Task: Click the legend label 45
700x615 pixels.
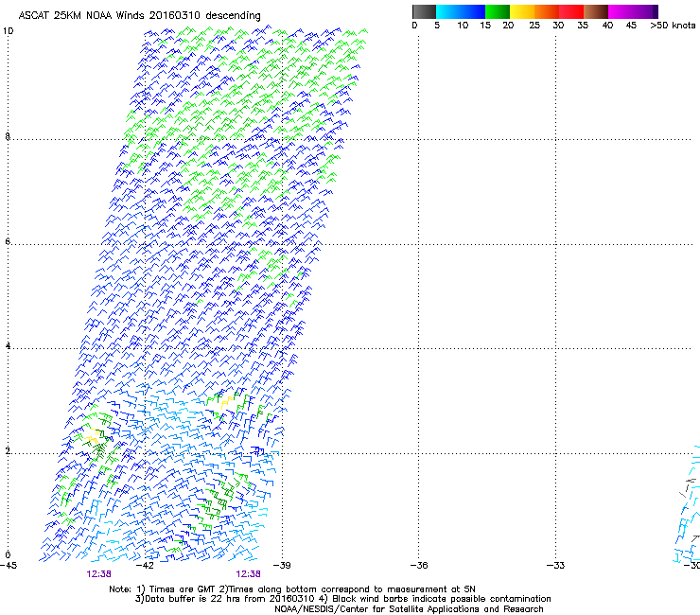Action: coord(631,26)
